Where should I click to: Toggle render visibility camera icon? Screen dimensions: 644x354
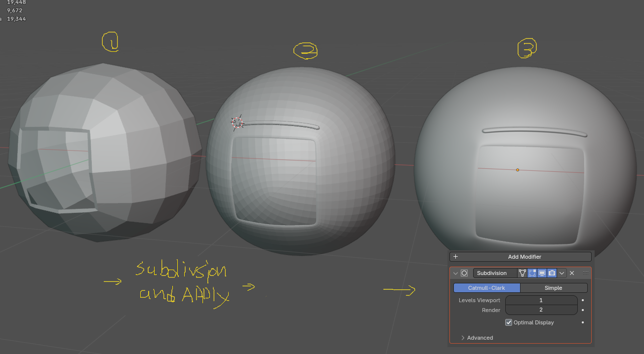point(552,273)
